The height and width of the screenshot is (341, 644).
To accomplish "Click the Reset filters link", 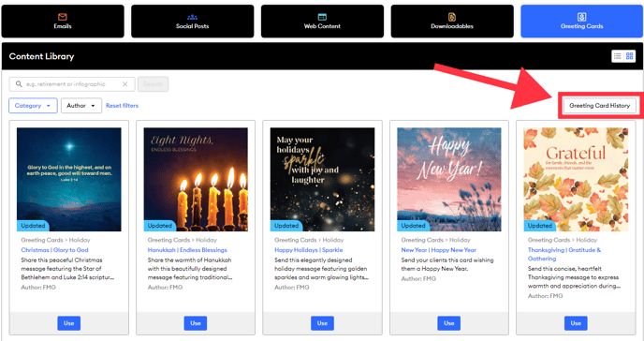I will 122,106.
